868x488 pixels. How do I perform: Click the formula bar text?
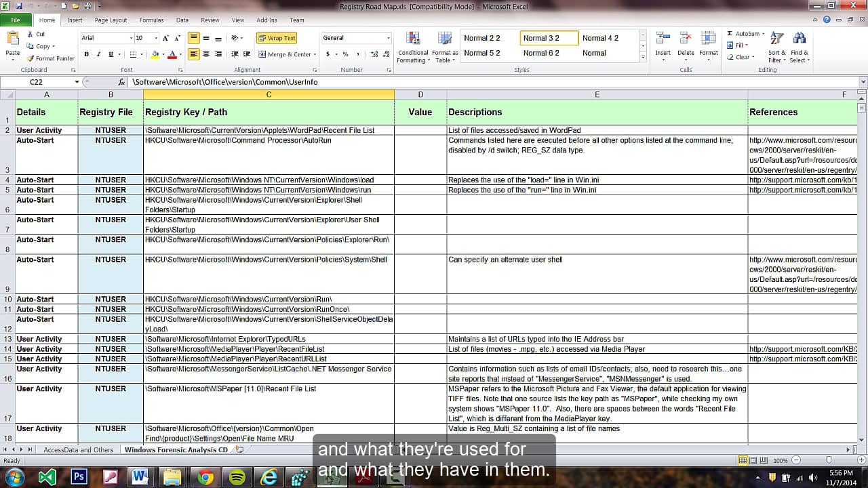(224, 82)
